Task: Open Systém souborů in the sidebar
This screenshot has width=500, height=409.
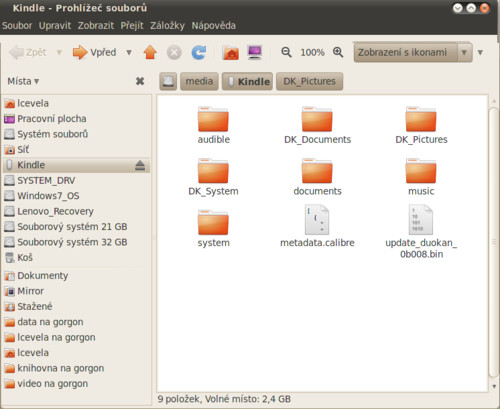Action: click(77, 134)
